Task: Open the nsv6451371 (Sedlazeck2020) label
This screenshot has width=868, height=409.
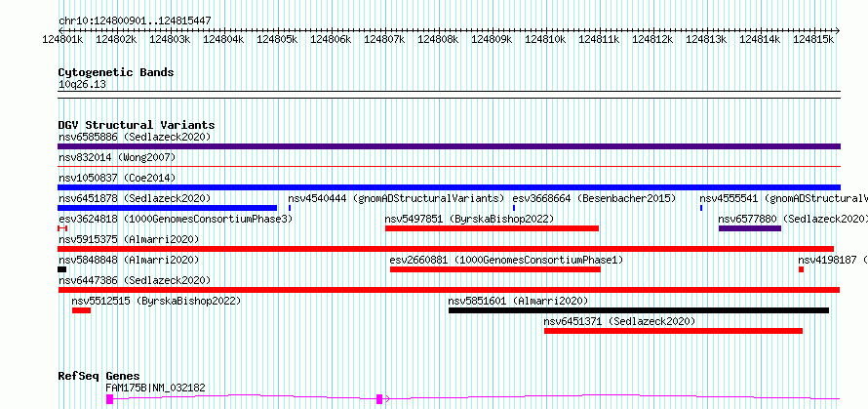Action: pyautogui.click(x=619, y=321)
